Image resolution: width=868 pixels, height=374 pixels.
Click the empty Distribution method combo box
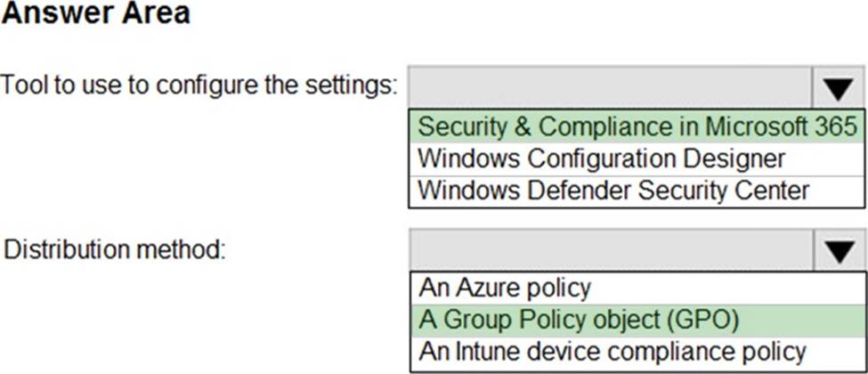click(610, 252)
